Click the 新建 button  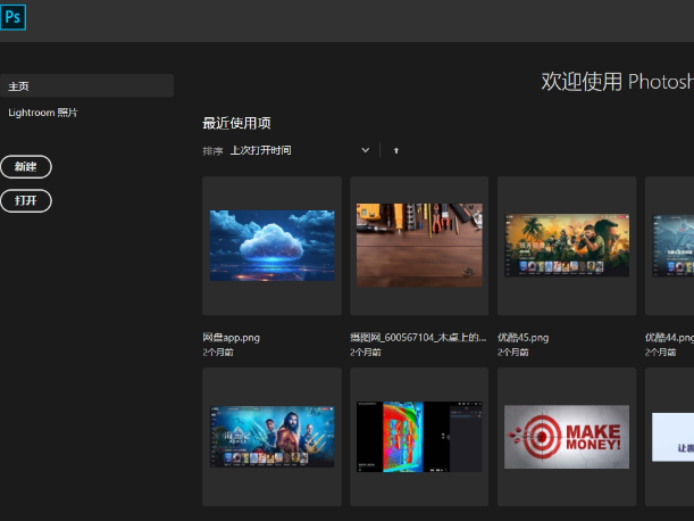(26, 166)
